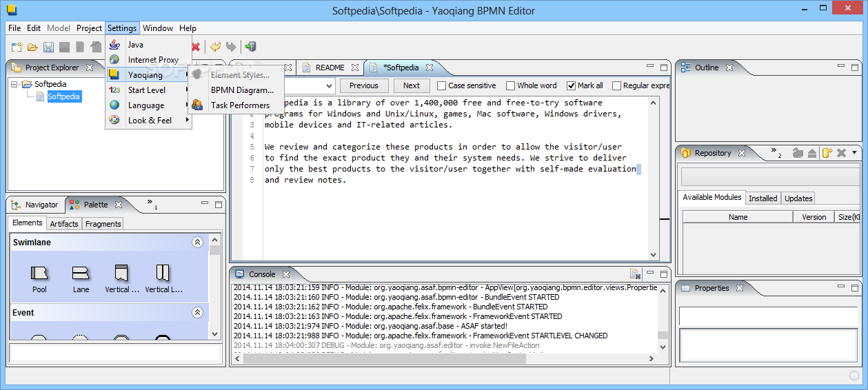Click the console clear icon in Console panel

[635, 274]
